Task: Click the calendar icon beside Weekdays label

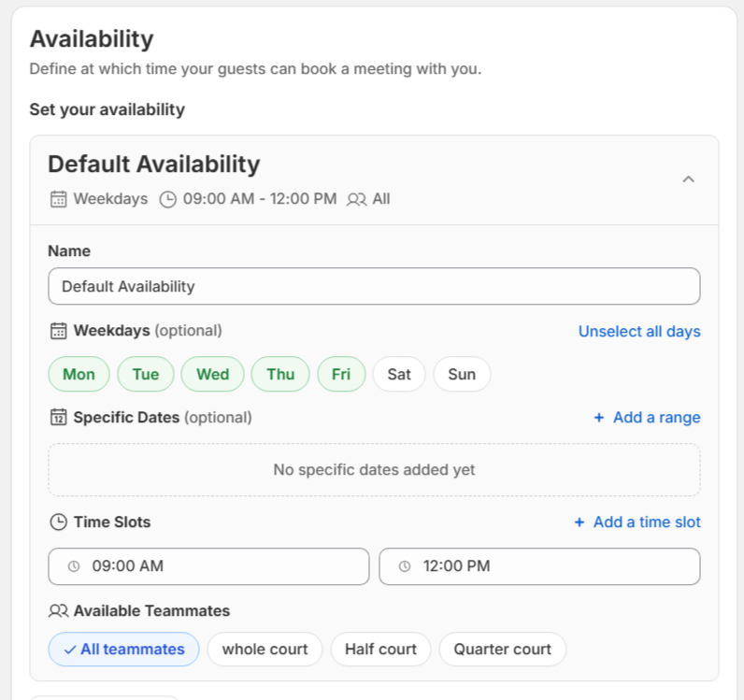Action: pyautogui.click(x=58, y=331)
